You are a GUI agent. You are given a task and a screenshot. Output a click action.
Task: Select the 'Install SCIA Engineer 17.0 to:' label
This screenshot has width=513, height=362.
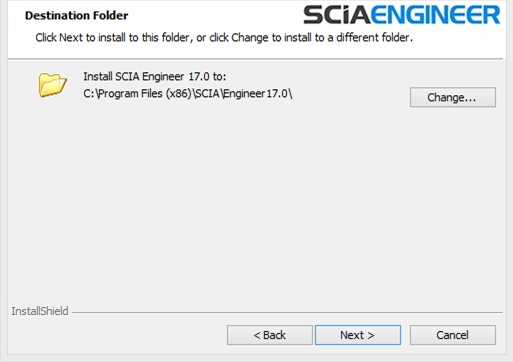point(155,77)
